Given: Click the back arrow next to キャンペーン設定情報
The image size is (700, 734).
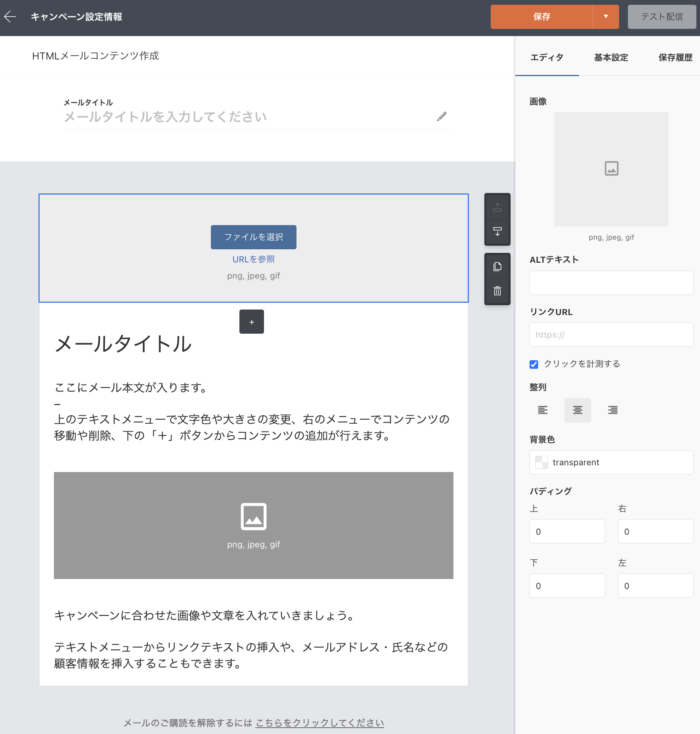Looking at the screenshot, I should point(11,17).
